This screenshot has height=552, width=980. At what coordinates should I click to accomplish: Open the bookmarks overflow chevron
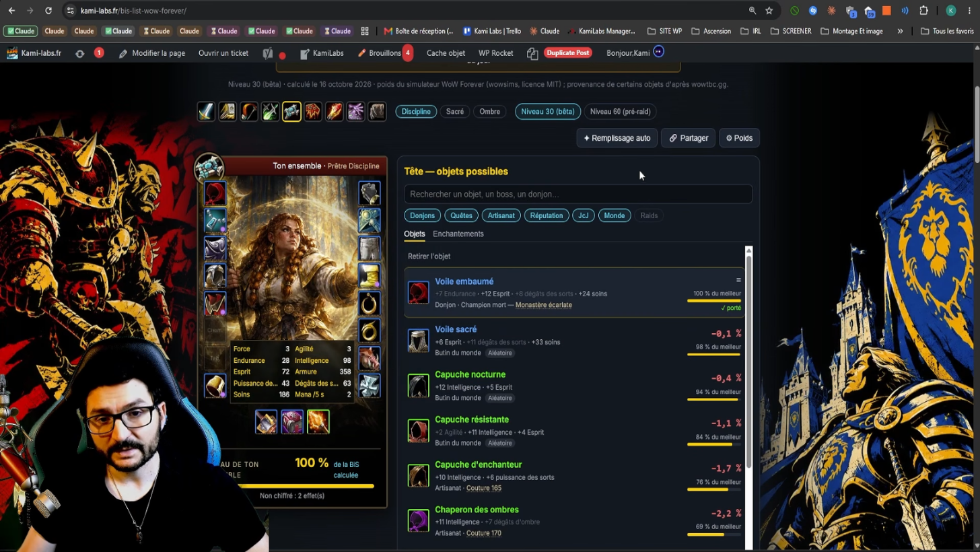click(x=900, y=31)
